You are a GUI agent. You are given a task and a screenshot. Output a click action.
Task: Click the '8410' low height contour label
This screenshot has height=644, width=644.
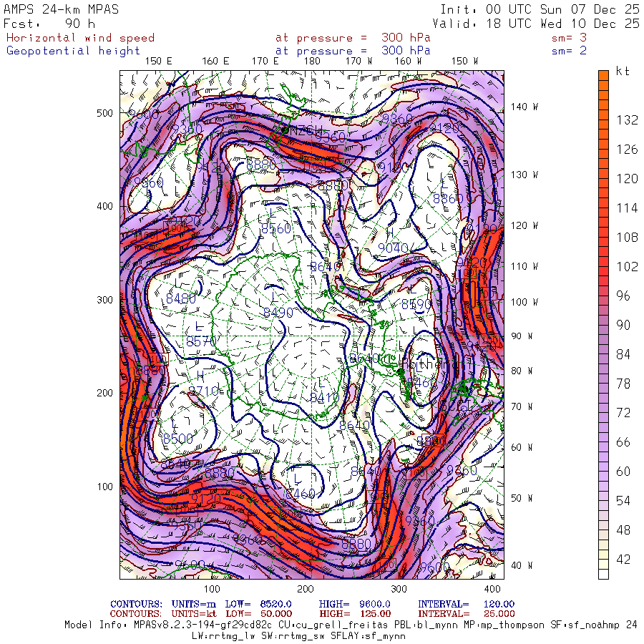324,398
